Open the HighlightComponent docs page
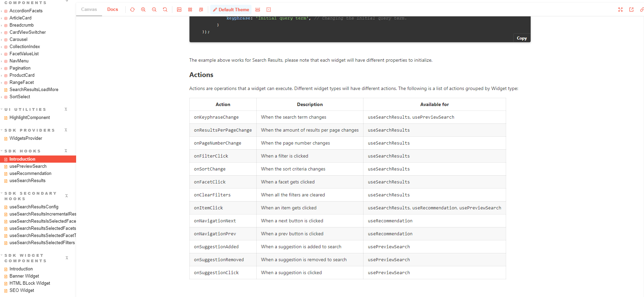This screenshot has width=644, height=297. click(x=30, y=118)
